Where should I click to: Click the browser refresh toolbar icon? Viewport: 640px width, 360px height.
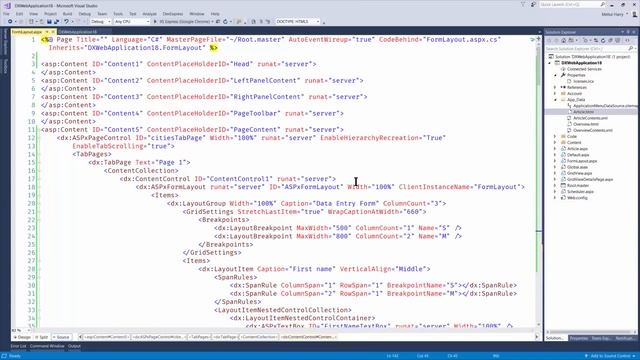click(x=225, y=22)
